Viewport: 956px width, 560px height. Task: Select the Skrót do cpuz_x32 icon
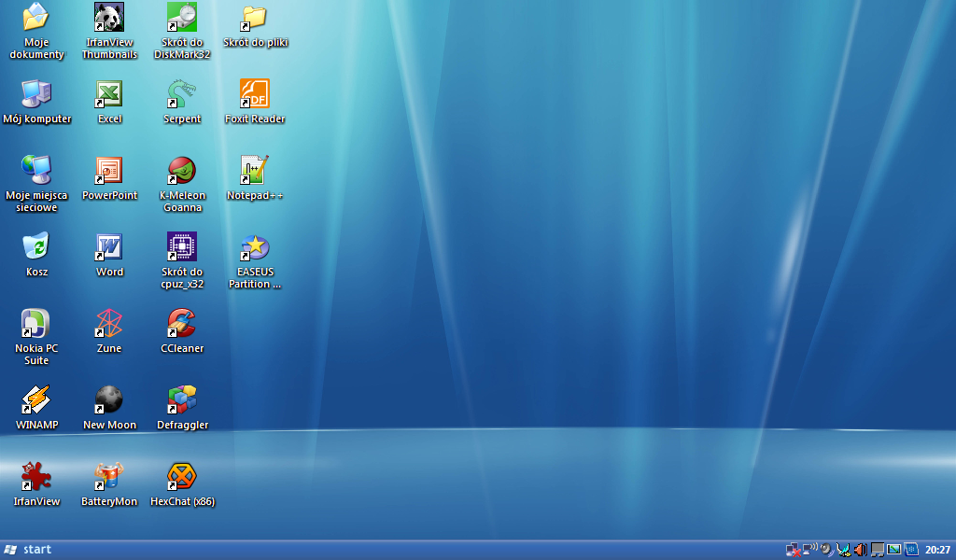(182, 246)
